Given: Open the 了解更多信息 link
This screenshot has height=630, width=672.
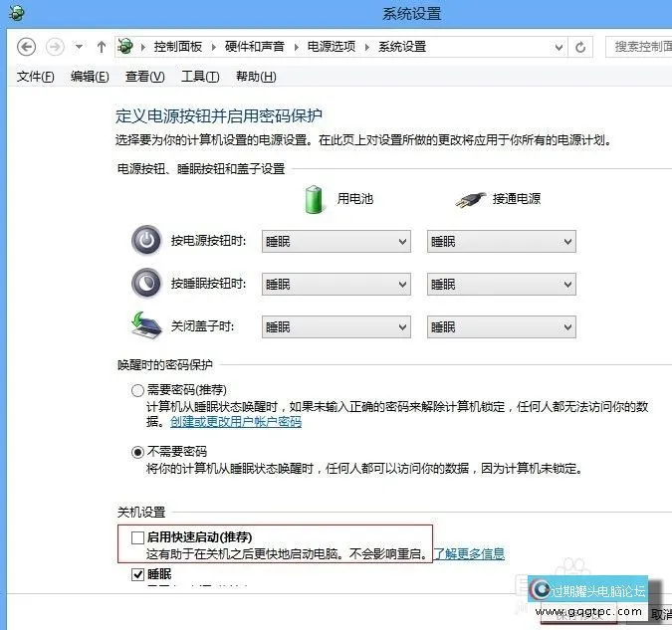Looking at the screenshot, I should click(x=469, y=553).
